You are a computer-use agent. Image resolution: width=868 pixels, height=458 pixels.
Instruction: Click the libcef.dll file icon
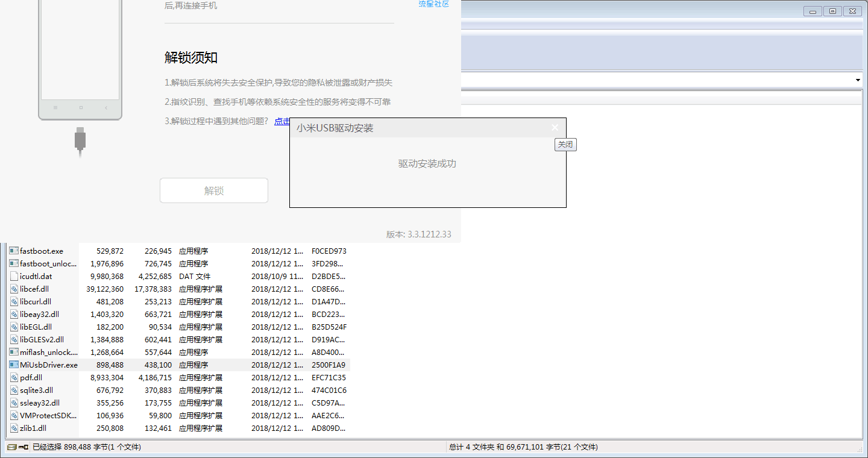point(14,289)
